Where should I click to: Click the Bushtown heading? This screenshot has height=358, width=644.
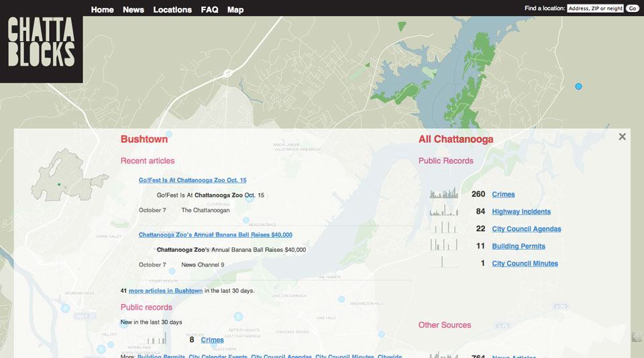coord(144,139)
